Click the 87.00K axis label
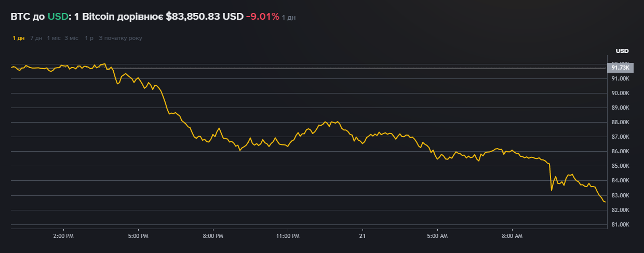 click(x=621, y=137)
